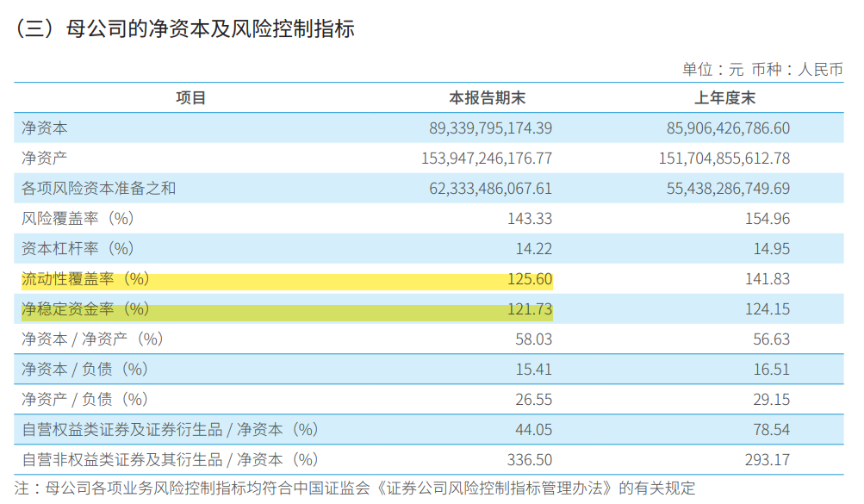Click the 自营非权益类证券 value 336.50
This screenshot has height=504, width=864.
point(530,460)
